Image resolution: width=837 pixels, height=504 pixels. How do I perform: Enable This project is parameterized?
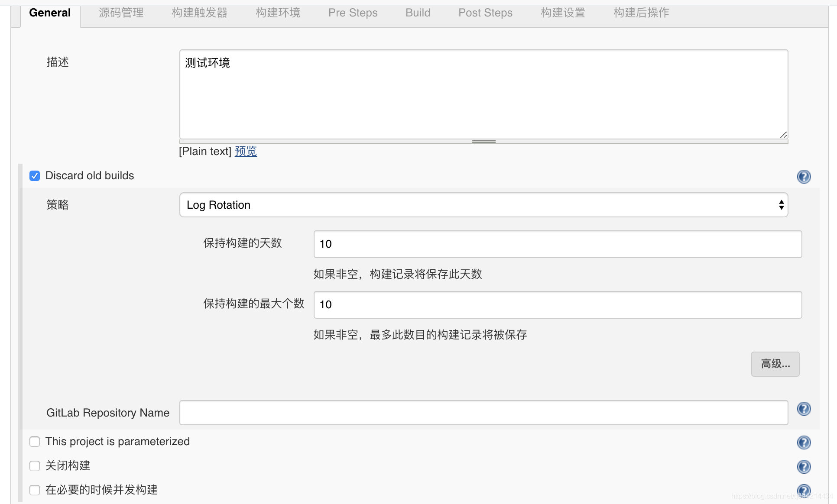tap(35, 442)
